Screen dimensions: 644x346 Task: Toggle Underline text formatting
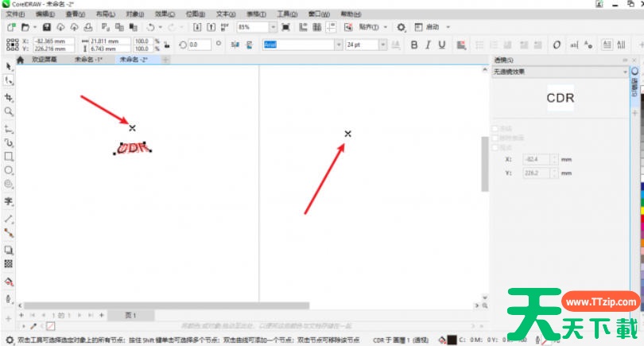[442, 45]
